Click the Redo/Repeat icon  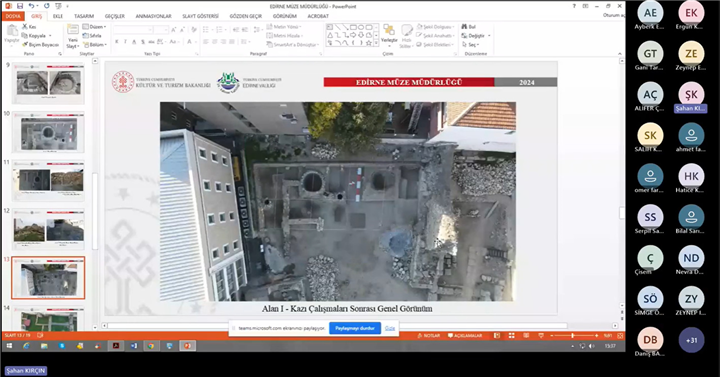[x=46, y=6]
